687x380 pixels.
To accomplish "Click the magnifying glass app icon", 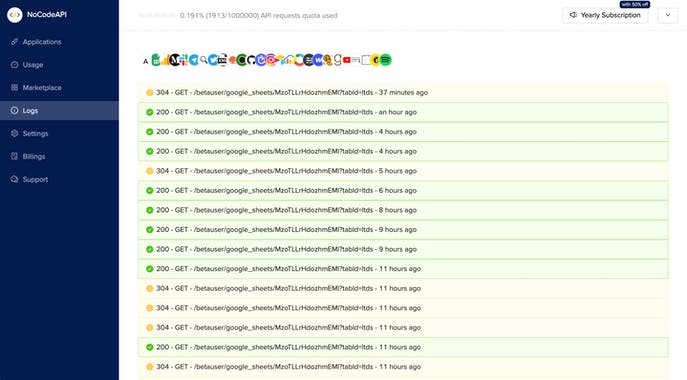I will (x=204, y=60).
